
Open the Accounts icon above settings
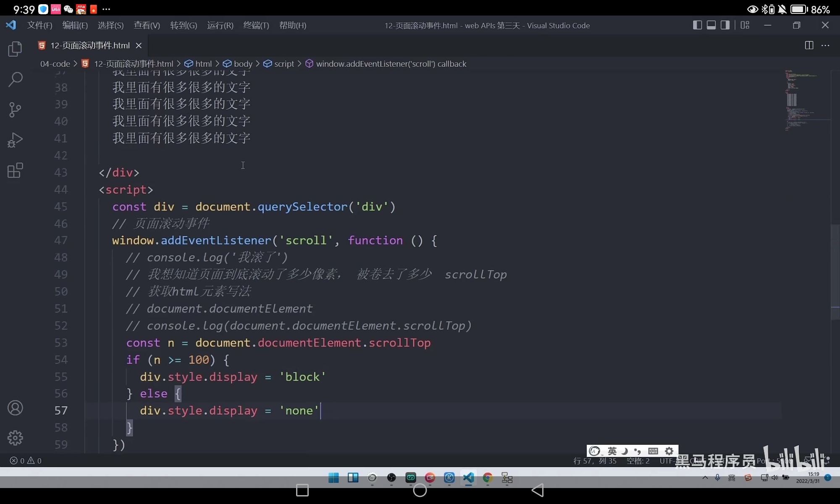coord(15,408)
